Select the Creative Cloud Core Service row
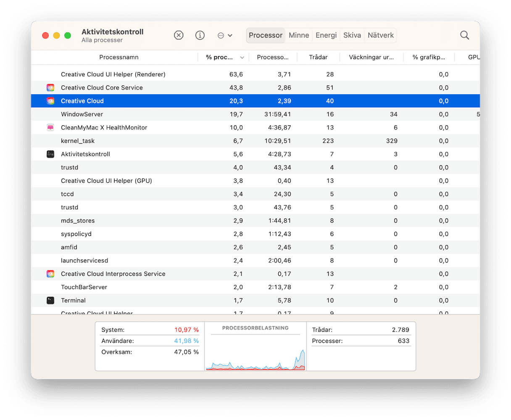This screenshot has width=511, height=420. click(255, 87)
